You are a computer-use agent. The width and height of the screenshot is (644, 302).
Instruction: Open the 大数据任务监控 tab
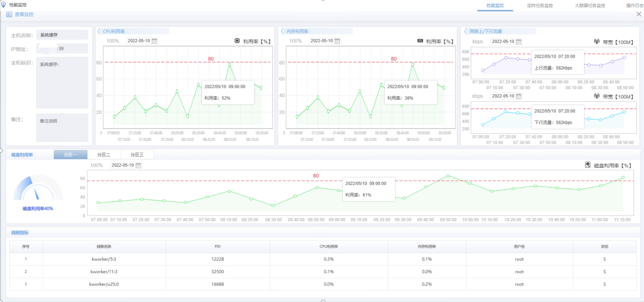pos(590,6)
